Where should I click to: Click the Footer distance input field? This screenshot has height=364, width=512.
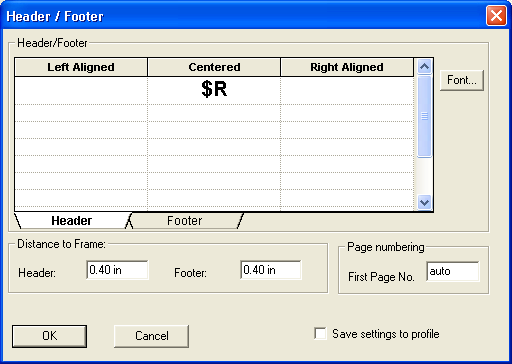coord(271,270)
